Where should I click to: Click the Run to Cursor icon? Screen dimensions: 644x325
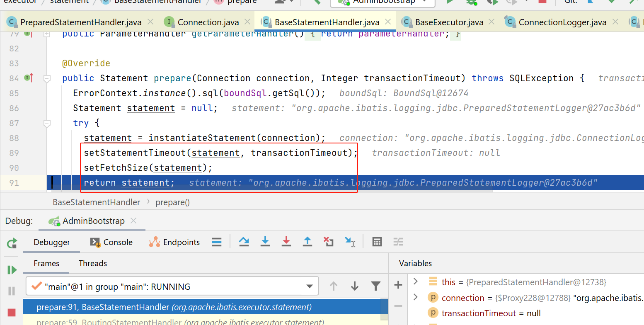[350, 242]
